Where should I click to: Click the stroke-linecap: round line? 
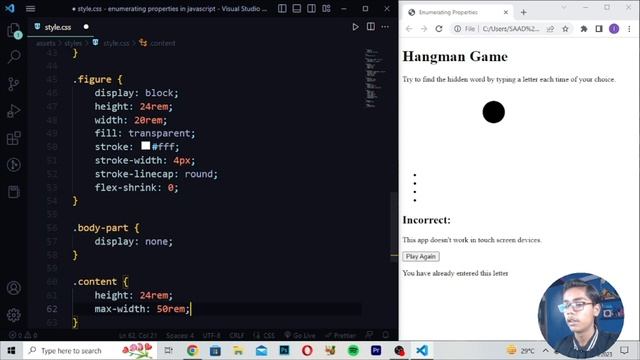click(156, 174)
